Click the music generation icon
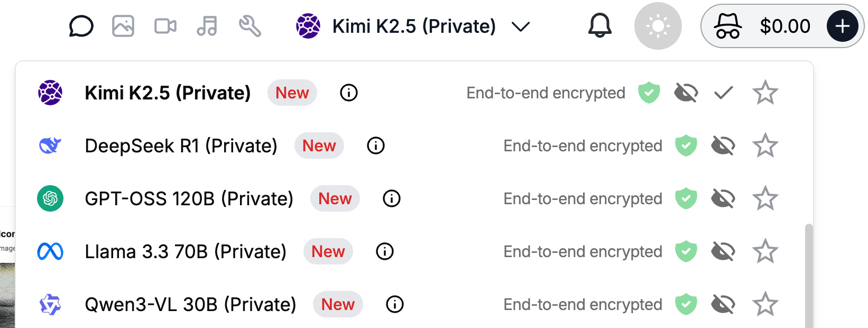 pos(207,25)
